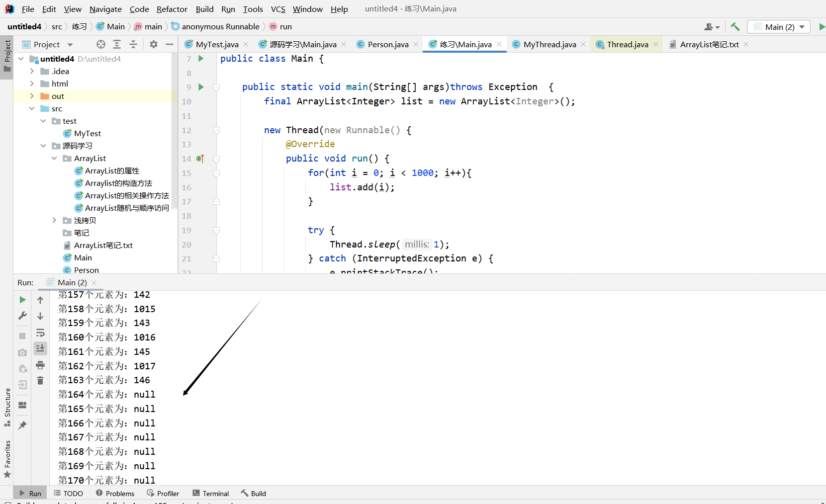Fold the Runnable block at line 12
826x504 pixels.
coord(216,130)
